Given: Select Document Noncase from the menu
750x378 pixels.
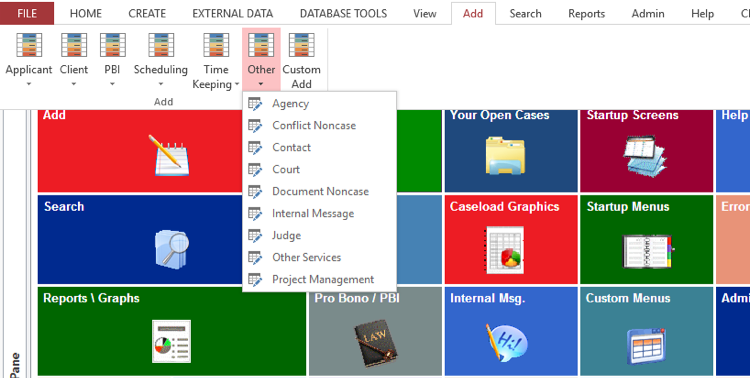Looking at the screenshot, I should point(320,191).
